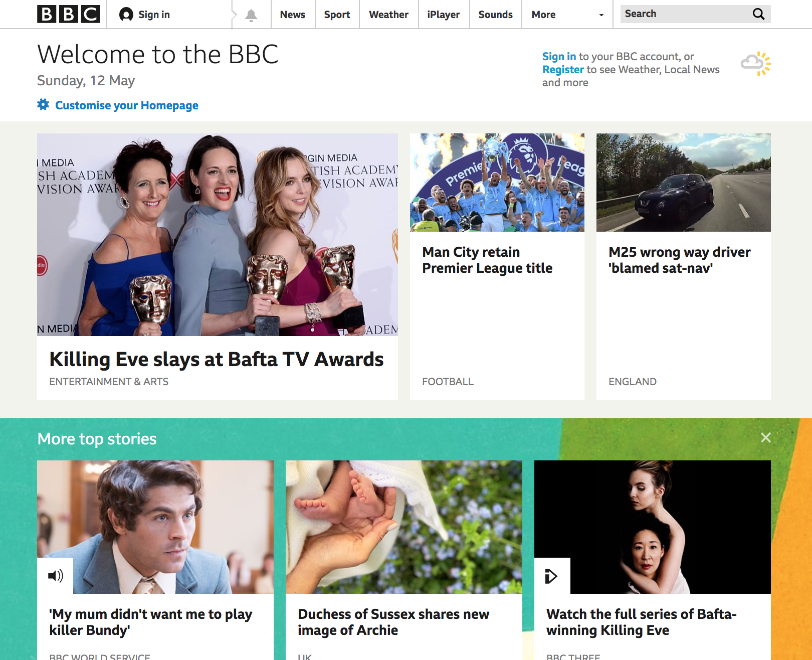This screenshot has width=812, height=660.
Task: Click the Sign in account icon
Action: [x=125, y=14]
